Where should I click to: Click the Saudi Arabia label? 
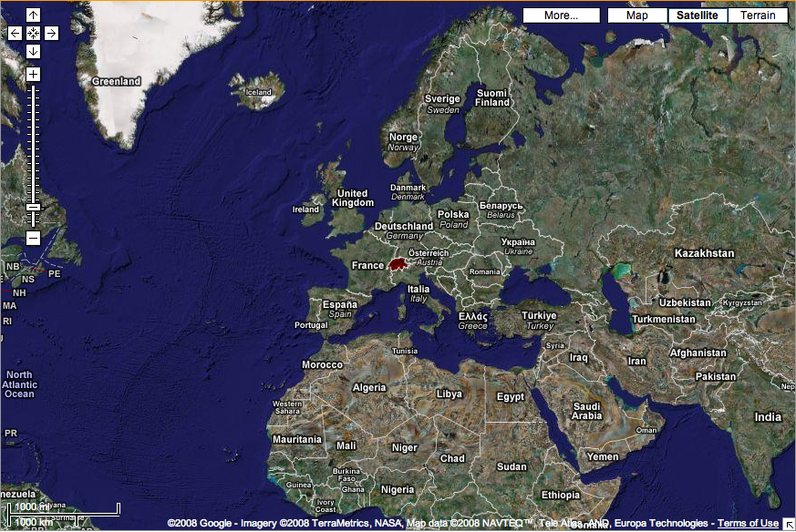coord(587,411)
